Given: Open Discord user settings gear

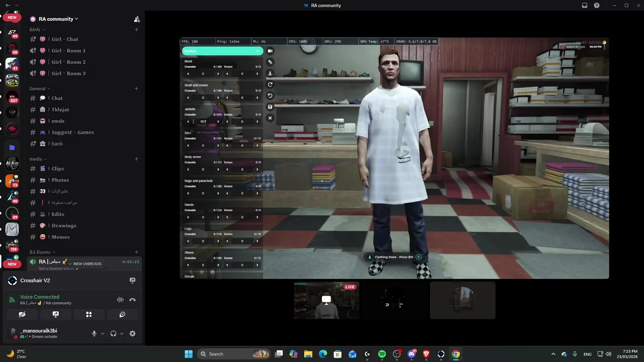Looking at the screenshot, I should (132, 333).
